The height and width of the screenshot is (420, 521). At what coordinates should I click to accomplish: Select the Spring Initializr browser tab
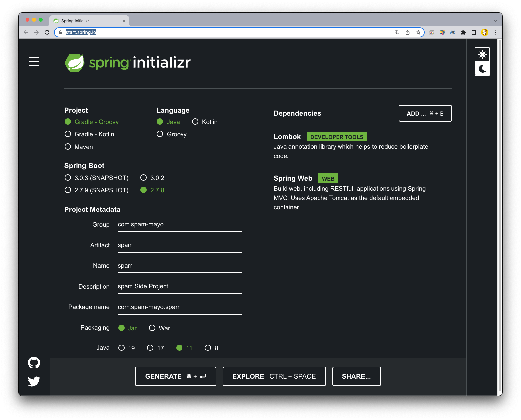pyautogui.click(x=89, y=21)
